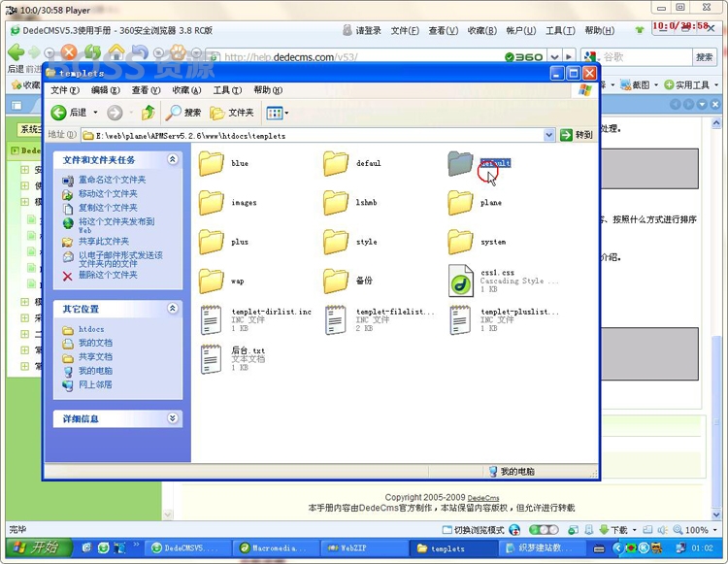The height and width of the screenshot is (564, 728).
Task: Click 共享此文件夹 task link
Action: (104, 242)
